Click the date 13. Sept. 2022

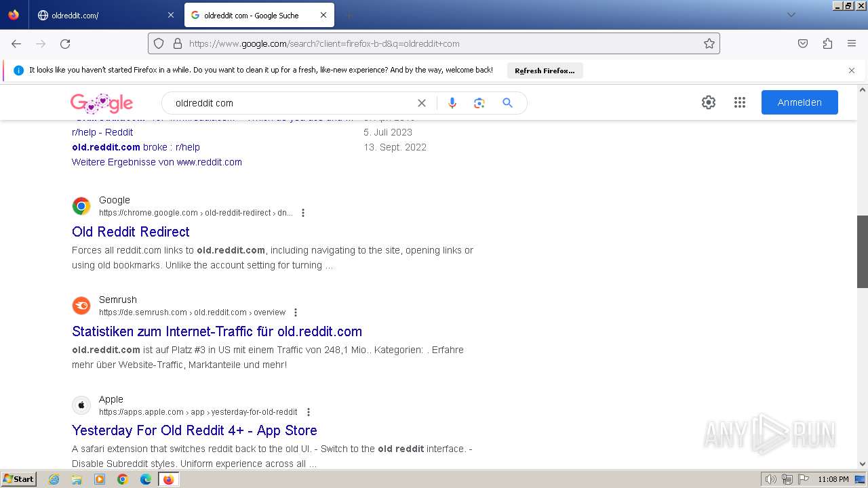click(x=395, y=147)
